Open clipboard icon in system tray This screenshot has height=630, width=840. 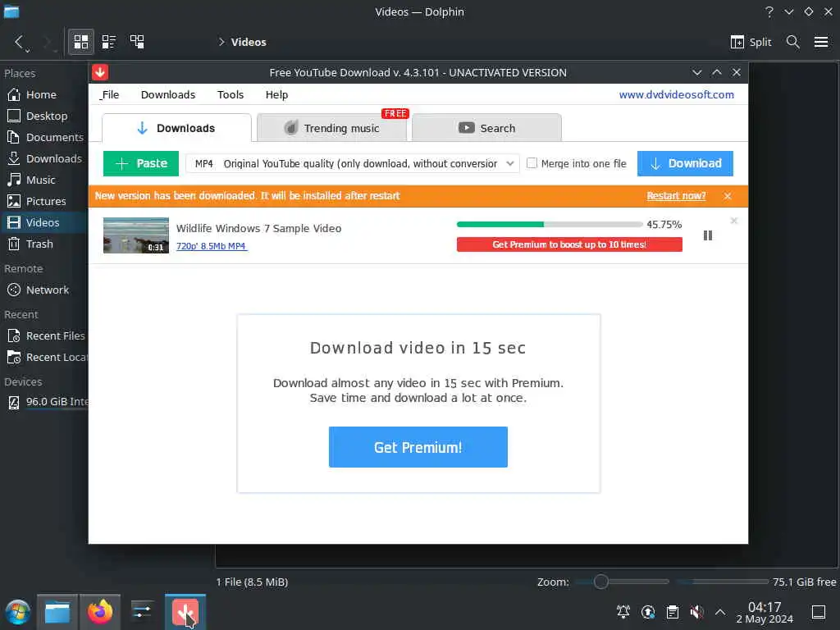[673, 612]
